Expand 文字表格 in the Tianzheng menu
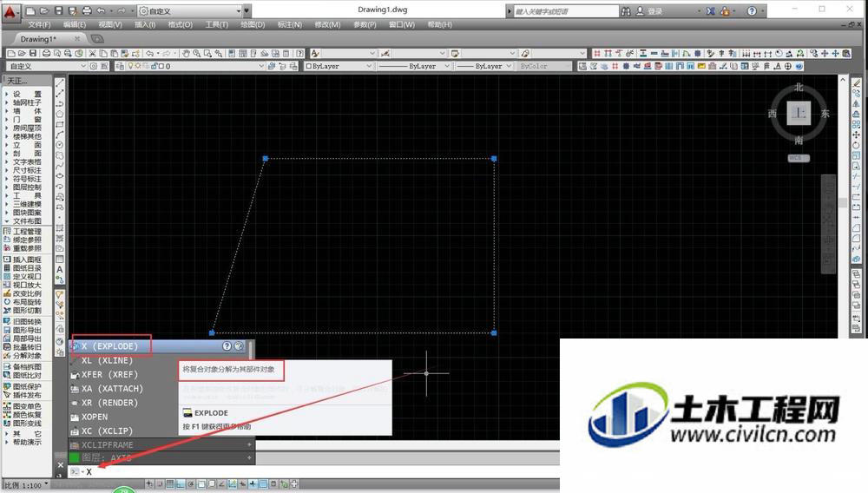Image resolution: width=868 pixels, height=493 pixels. pos(27,161)
